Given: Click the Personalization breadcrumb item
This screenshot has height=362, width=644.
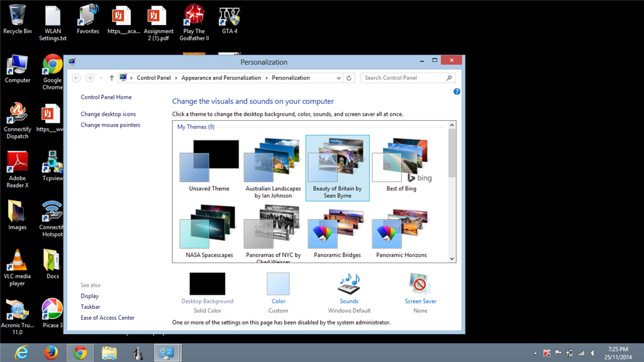Looking at the screenshot, I should [x=291, y=77].
